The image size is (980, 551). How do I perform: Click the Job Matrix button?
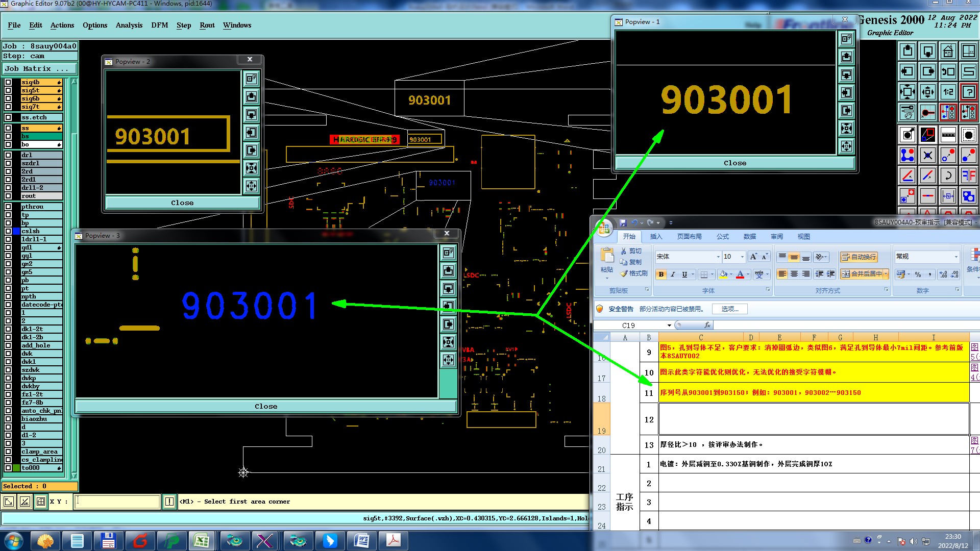click(x=39, y=68)
